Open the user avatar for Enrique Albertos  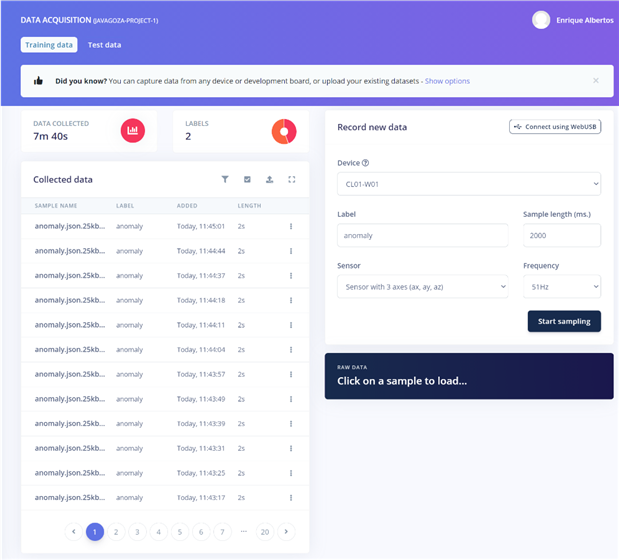[x=541, y=20]
